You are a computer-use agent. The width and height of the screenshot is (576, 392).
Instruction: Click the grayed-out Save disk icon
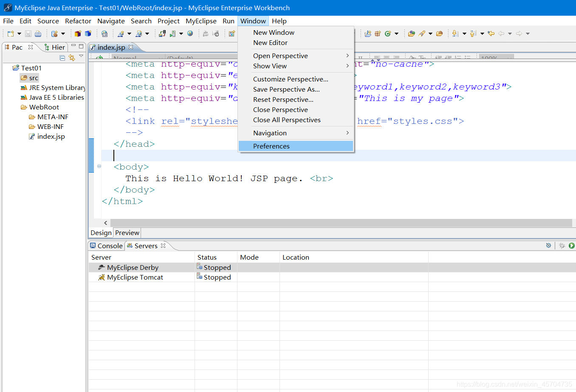pos(28,34)
